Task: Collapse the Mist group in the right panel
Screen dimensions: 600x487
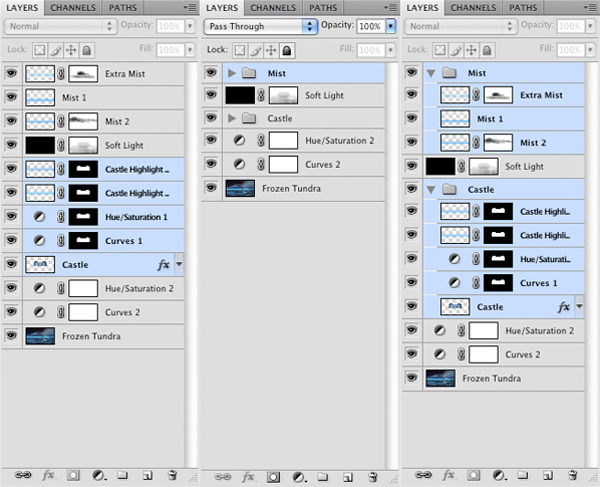Action: coord(431,73)
